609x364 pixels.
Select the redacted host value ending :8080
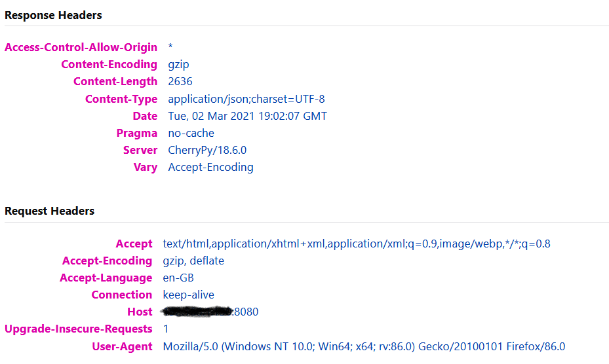pyautogui.click(x=210, y=312)
